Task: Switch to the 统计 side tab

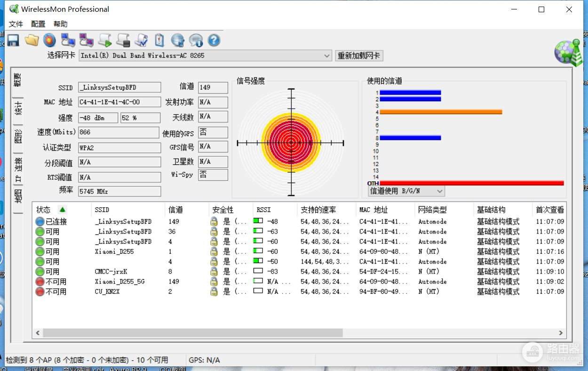Action: click(18, 109)
